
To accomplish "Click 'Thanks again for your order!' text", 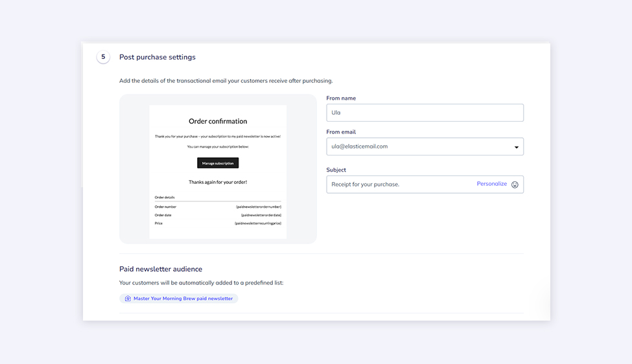I will tap(218, 182).
